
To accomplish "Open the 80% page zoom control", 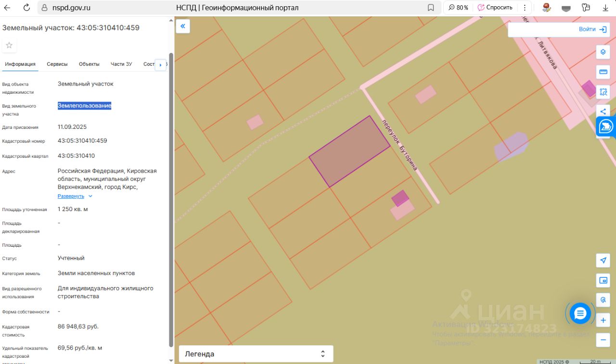I will 458,8.
